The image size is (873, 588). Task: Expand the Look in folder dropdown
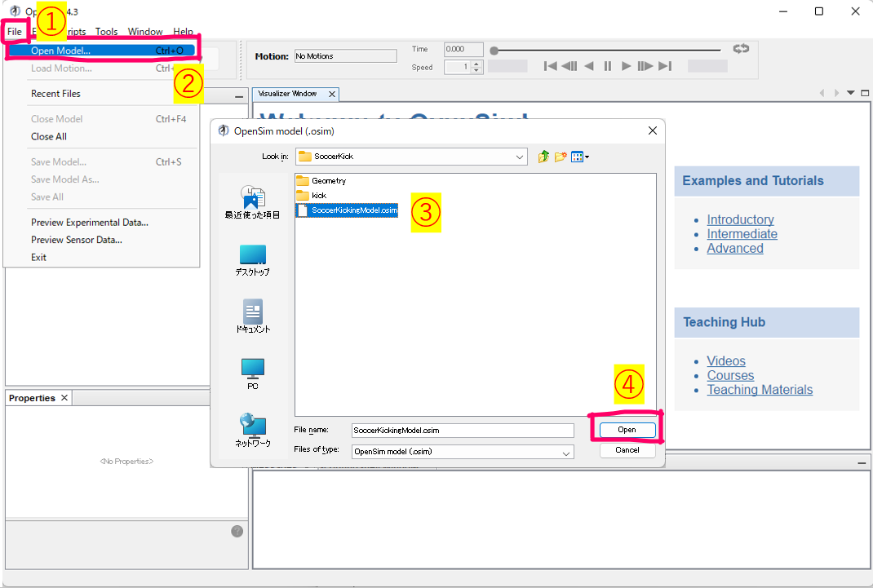pyautogui.click(x=520, y=157)
